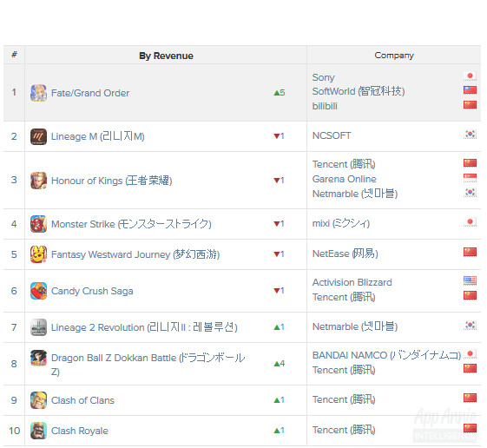487x448 pixels.
Task: Click the green up arrow 5 rank change
Action: point(280,93)
